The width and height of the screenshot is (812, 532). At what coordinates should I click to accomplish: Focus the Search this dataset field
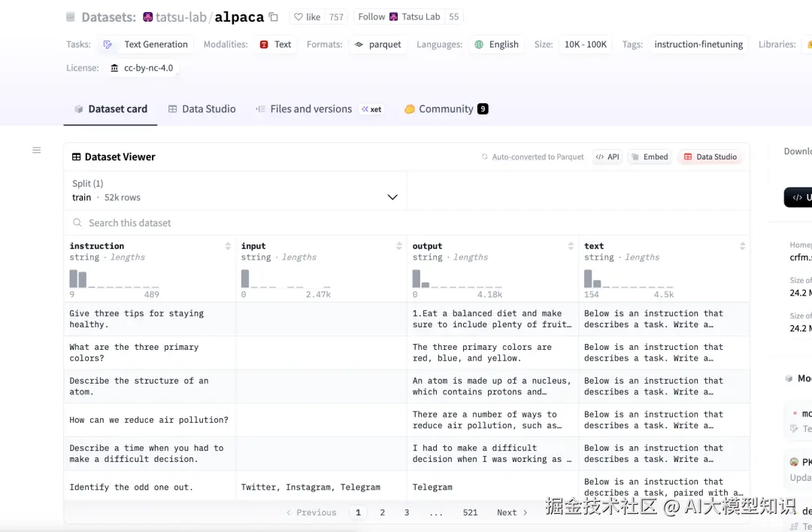pyautogui.click(x=407, y=223)
